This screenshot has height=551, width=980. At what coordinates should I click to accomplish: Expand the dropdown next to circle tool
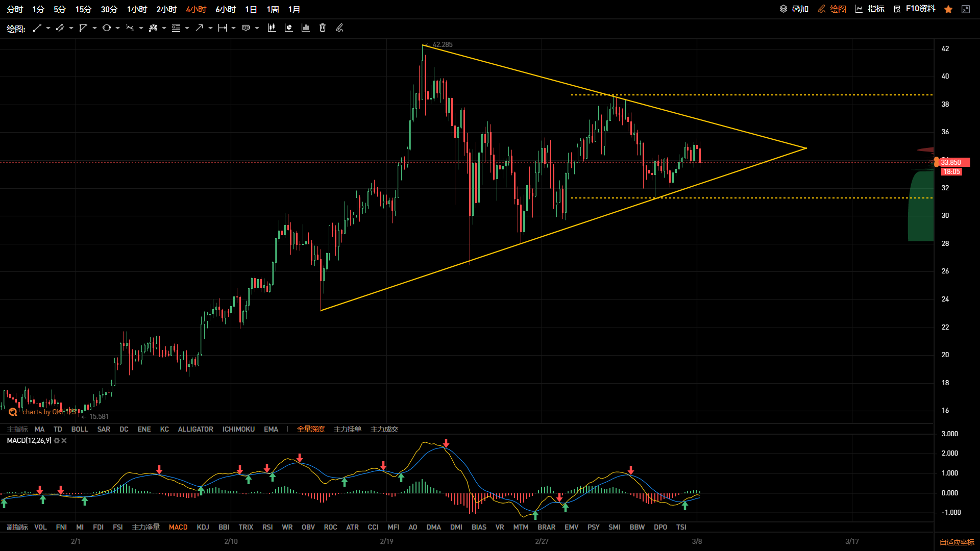[x=117, y=28]
